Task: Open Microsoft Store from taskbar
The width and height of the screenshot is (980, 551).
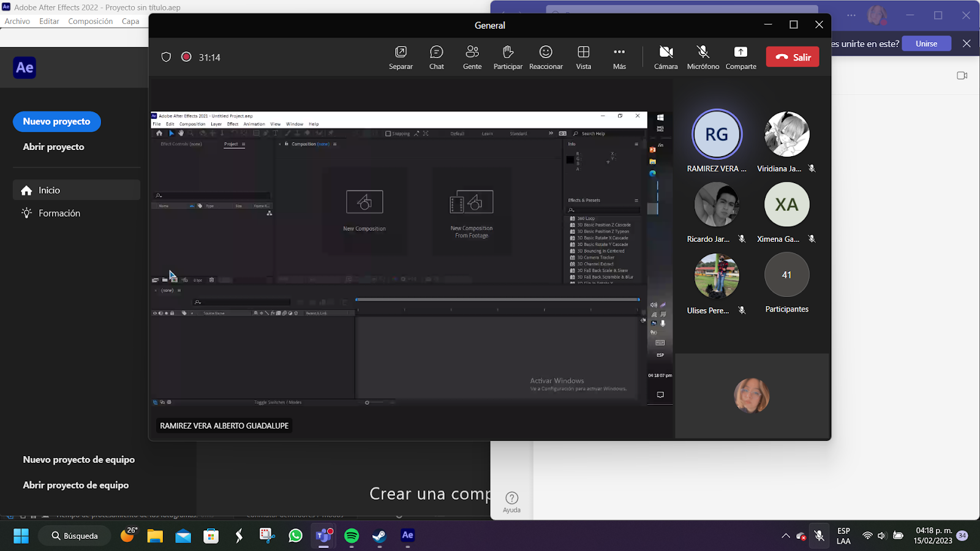Action: [211, 536]
